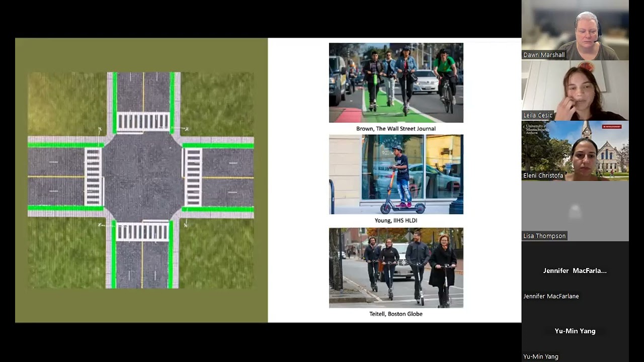
Task: Select Leila Cesic's video tile
Action: click(575, 90)
